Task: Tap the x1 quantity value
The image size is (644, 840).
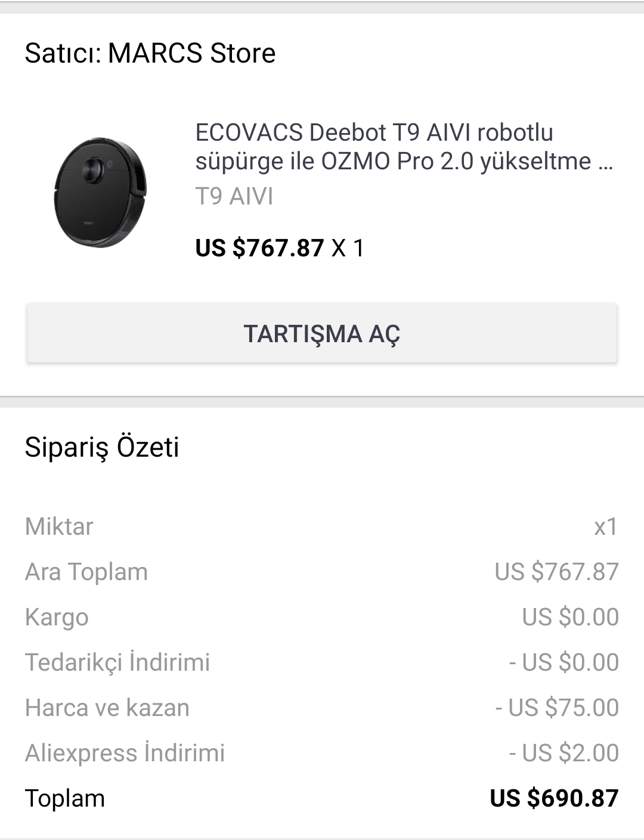Action: coord(606,526)
